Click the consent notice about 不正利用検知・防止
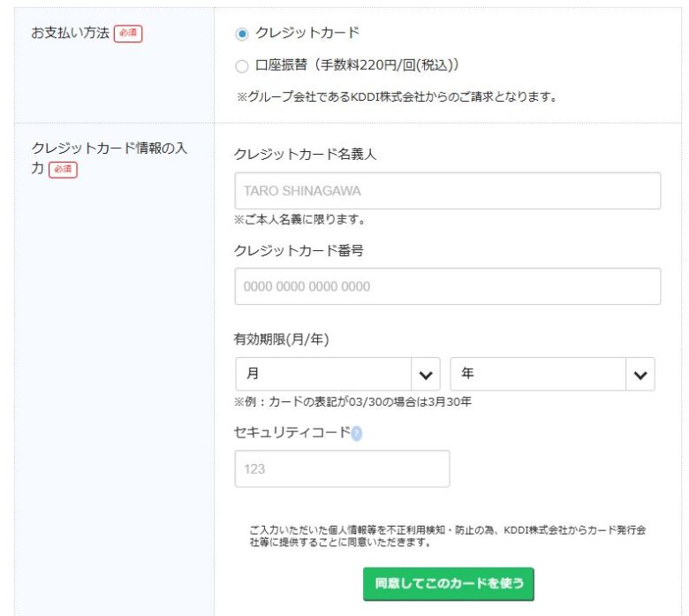 (x=447, y=536)
